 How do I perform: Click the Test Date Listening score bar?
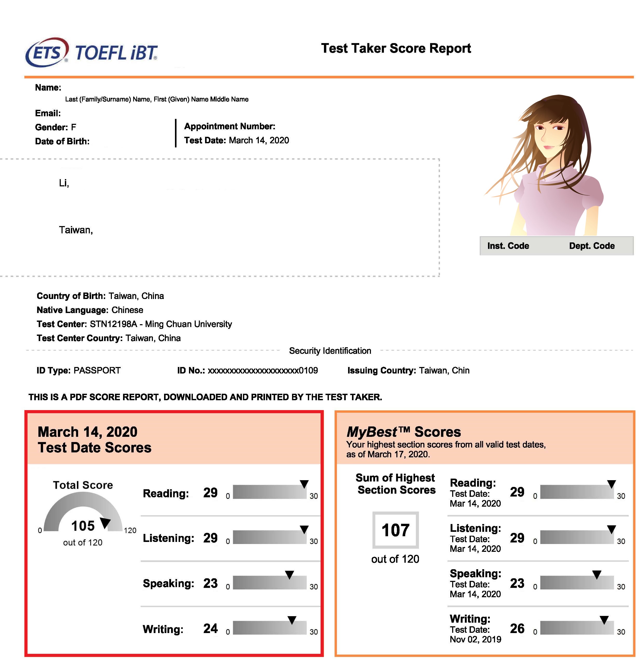tap(270, 537)
